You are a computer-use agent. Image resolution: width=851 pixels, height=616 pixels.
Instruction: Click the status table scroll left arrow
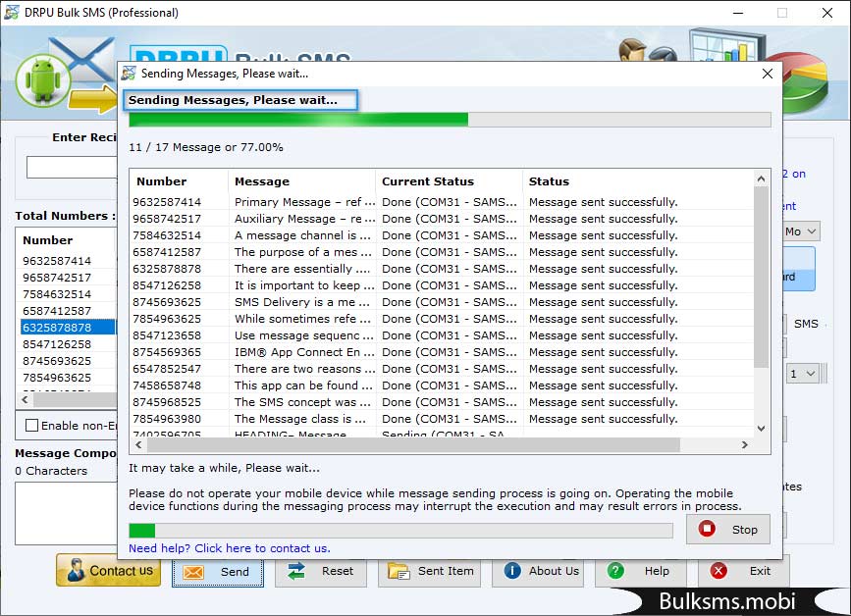(x=139, y=444)
